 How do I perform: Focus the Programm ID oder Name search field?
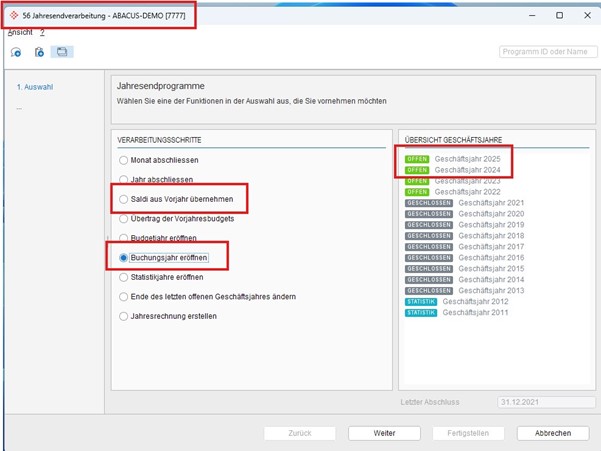click(x=548, y=52)
